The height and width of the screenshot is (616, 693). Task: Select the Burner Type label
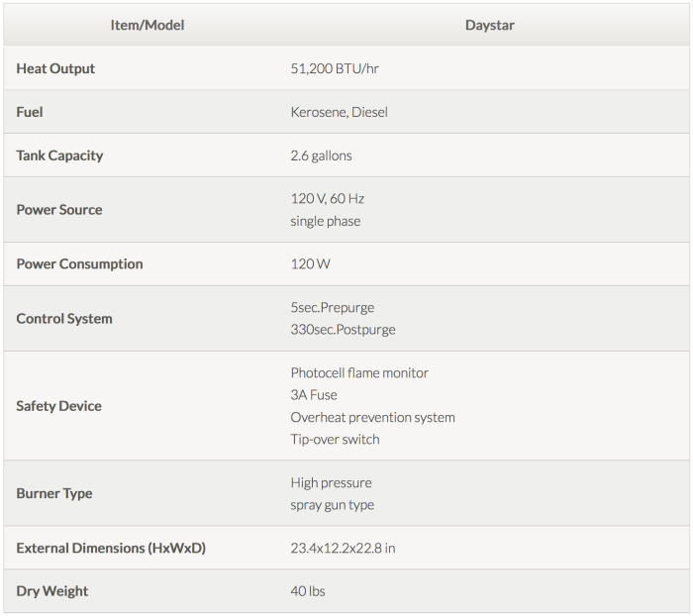click(x=54, y=493)
